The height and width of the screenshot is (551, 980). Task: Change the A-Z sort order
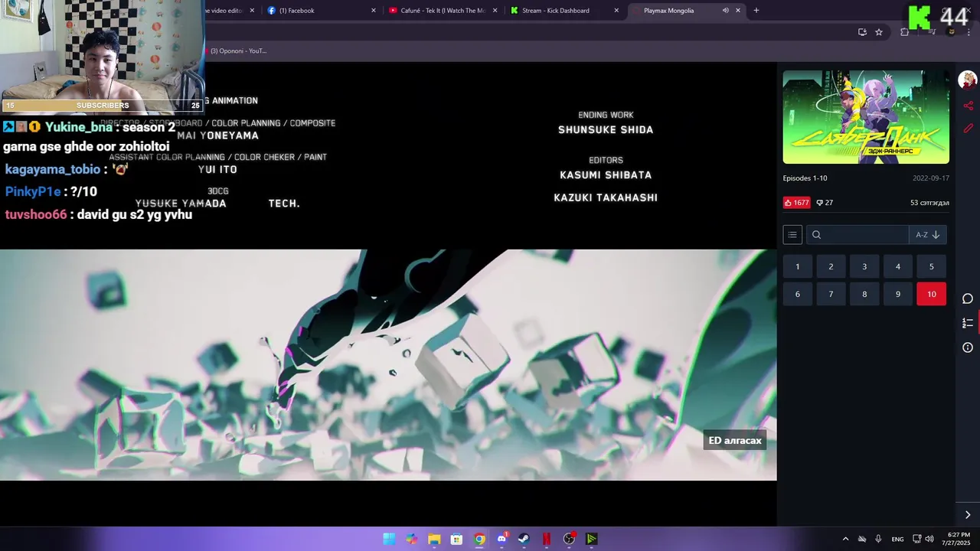pos(927,235)
